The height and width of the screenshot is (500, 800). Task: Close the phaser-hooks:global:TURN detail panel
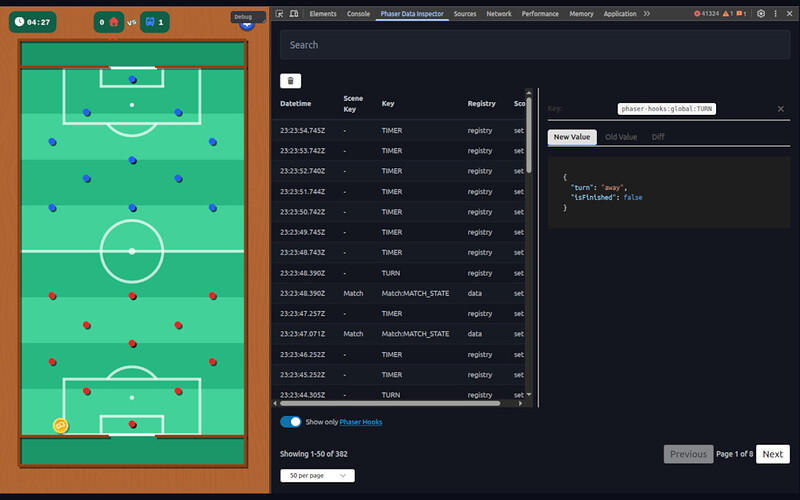(781, 109)
